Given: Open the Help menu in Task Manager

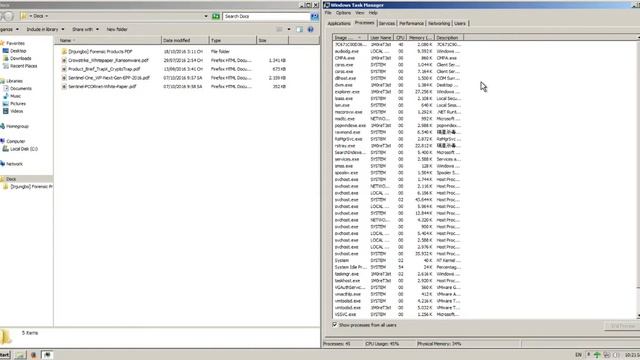Looking at the screenshot, I should [373, 13].
